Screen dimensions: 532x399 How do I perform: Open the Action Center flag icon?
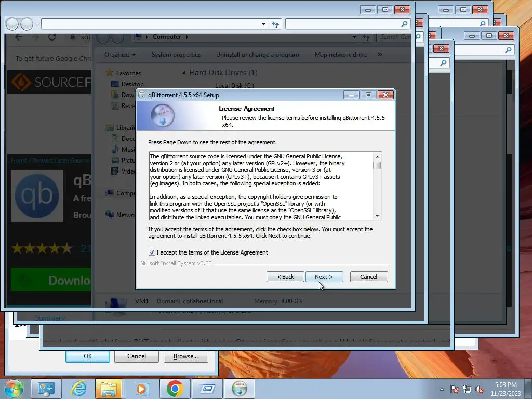point(455,389)
